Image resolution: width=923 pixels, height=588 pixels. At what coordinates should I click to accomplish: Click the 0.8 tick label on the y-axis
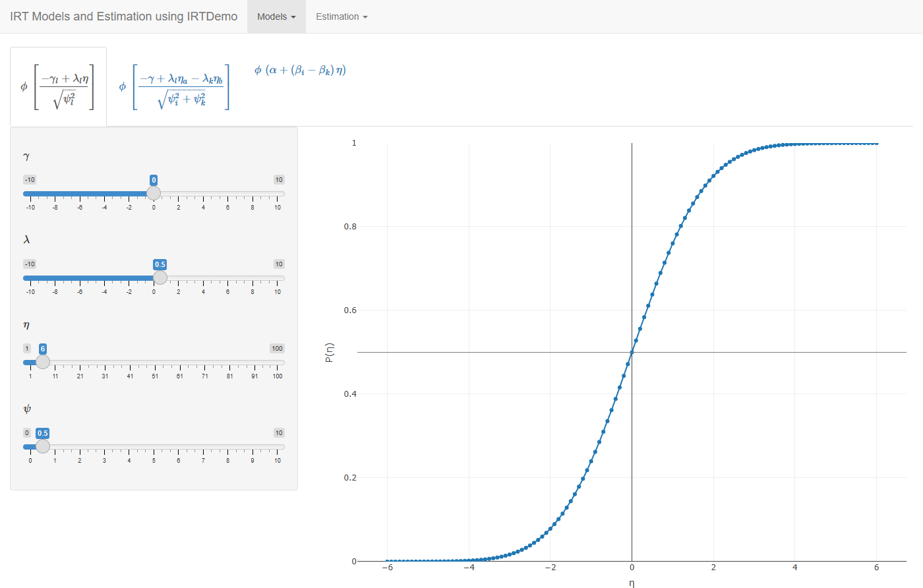[350, 227]
